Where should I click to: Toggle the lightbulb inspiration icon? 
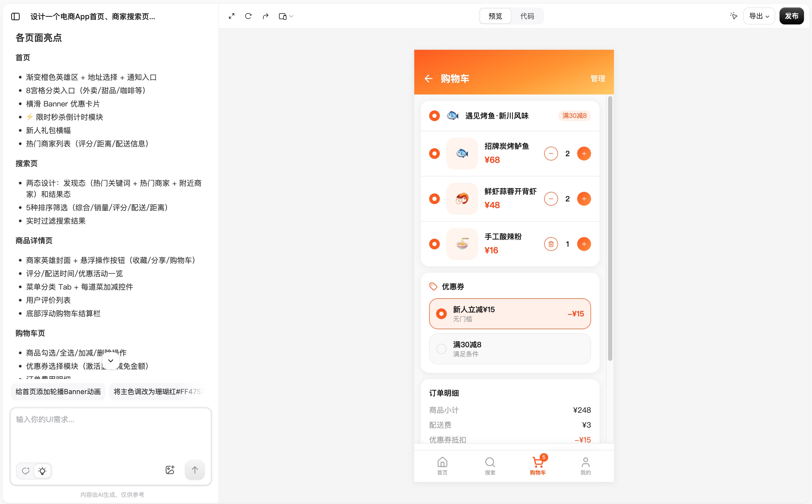42,471
